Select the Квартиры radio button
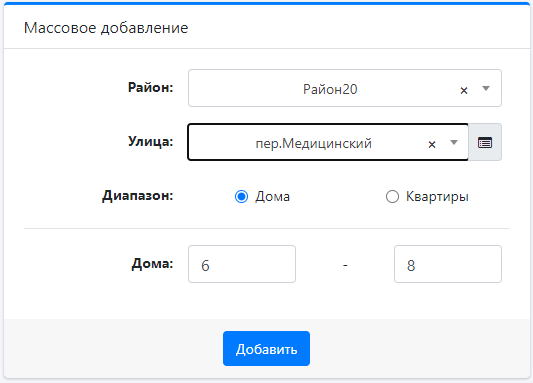This screenshot has height=383, width=533. 392,196
